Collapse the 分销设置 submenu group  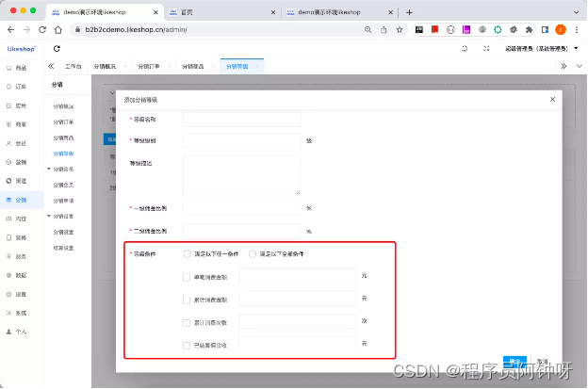(x=48, y=217)
